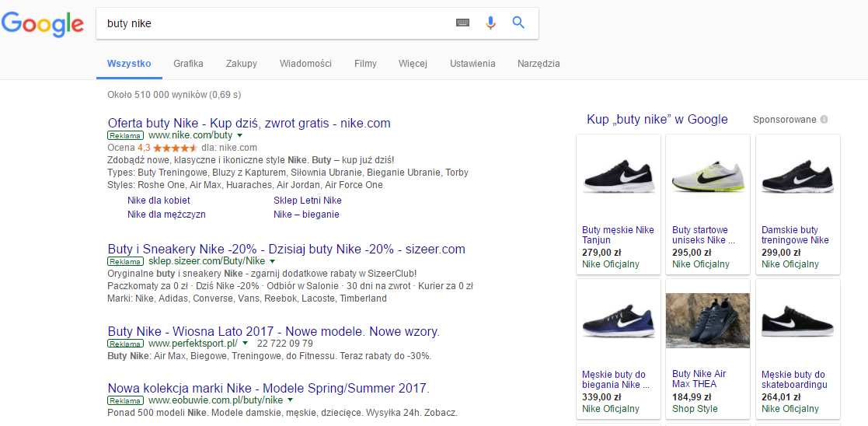Click the search box containing 'buty nike'

click(x=272, y=23)
